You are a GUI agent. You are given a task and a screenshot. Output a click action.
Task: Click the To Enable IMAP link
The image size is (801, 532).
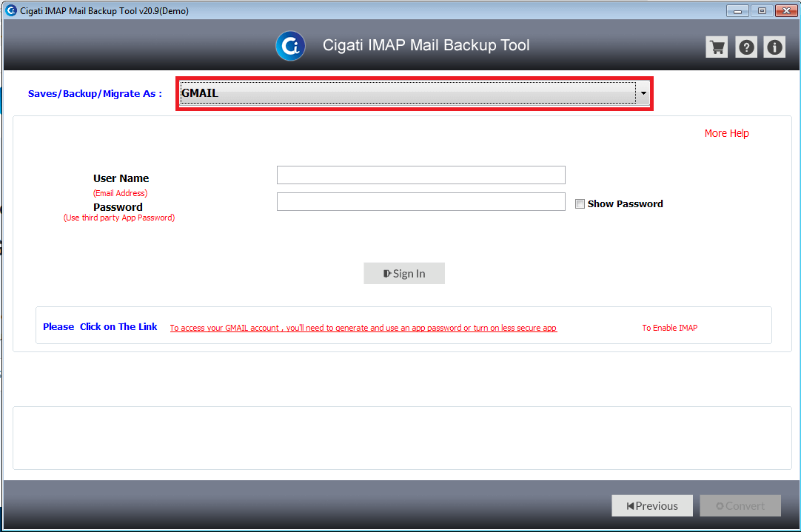coord(670,328)
